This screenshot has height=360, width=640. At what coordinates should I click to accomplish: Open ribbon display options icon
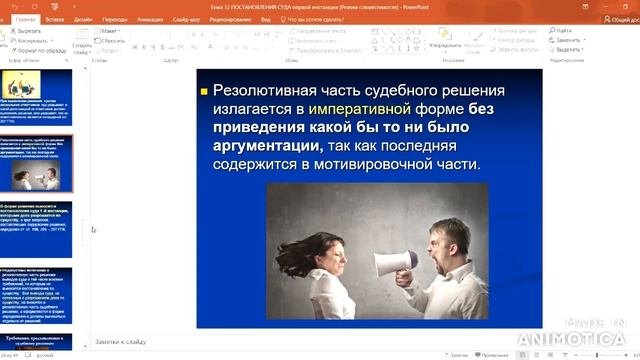[585, 7]
